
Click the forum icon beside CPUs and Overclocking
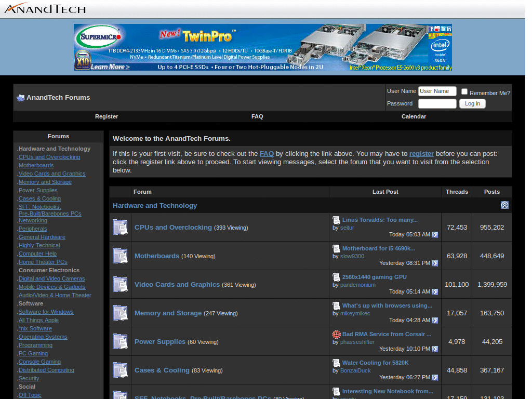120,227
